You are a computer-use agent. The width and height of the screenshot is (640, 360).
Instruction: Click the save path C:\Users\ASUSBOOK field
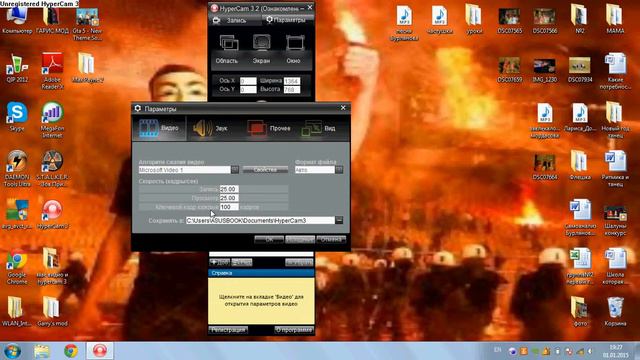pos(260,220)
